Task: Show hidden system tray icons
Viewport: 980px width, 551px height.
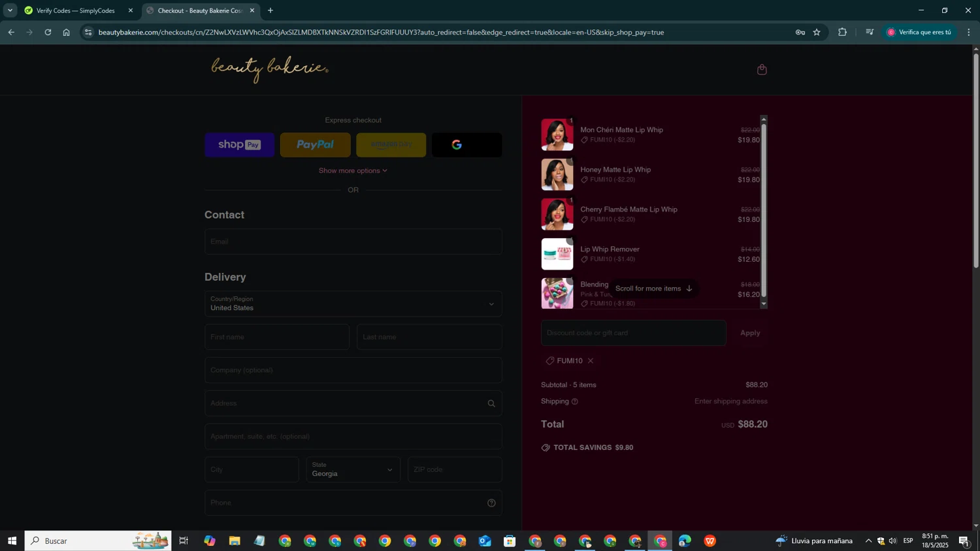Action: click(x=868, y=541)
